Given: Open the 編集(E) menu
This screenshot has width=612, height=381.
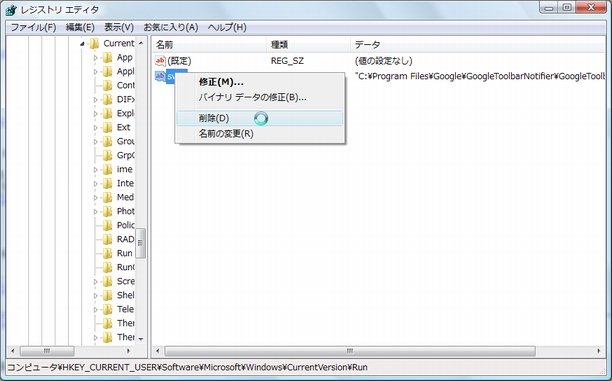Looking at the screenshot, I should (80, 27).
